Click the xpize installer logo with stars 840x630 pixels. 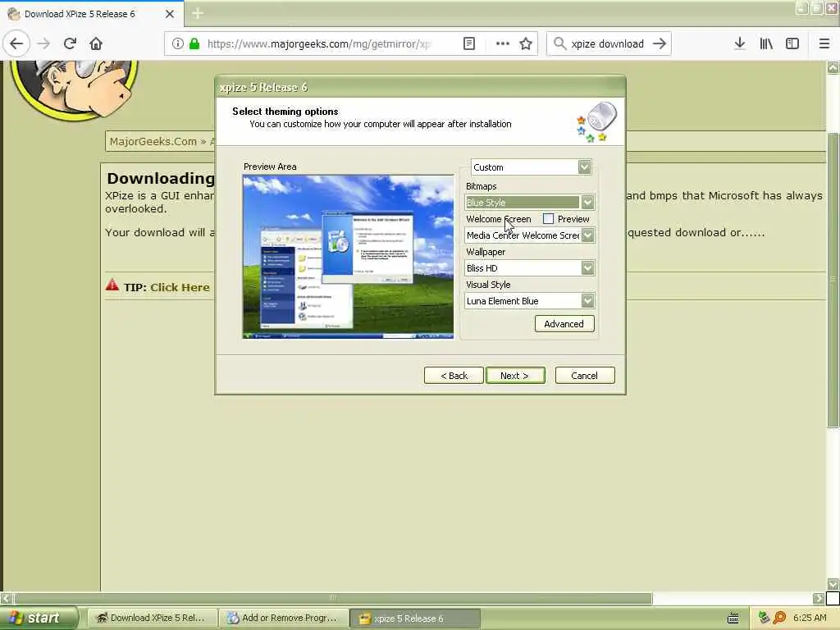coord(597,121)
